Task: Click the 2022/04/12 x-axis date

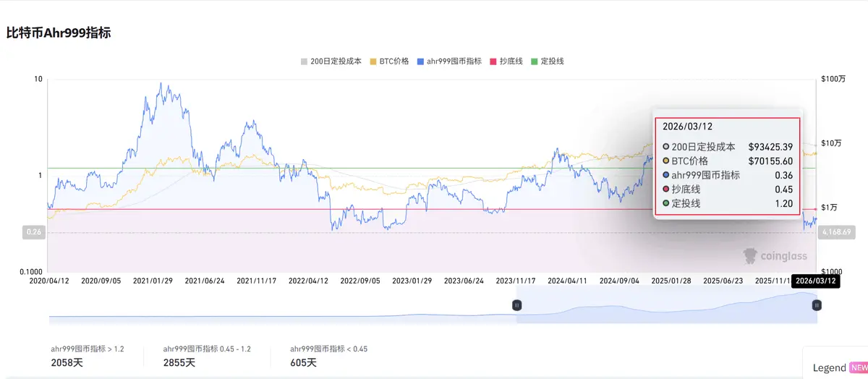Action: tap(309, 280)
